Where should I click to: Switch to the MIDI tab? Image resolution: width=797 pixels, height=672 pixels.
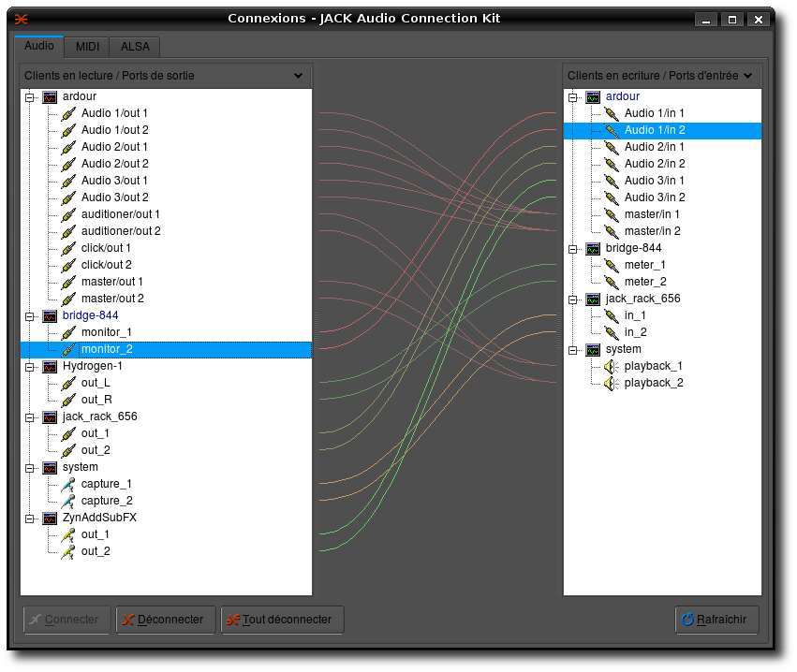point(87,47)
